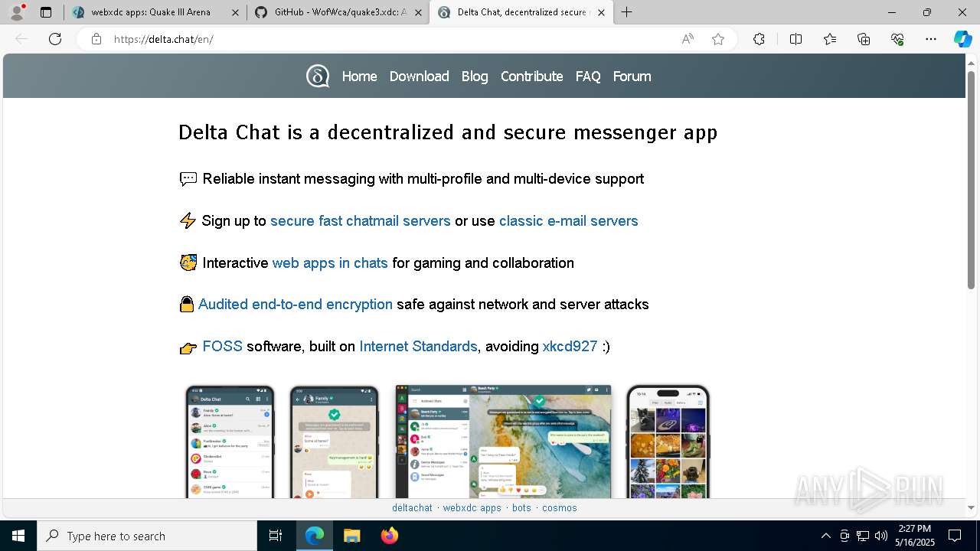Screen dimensions: 980x551
Task: Follow 'classic e-mail servers' link
Action: pyautogui.click(x=568, y=221)
